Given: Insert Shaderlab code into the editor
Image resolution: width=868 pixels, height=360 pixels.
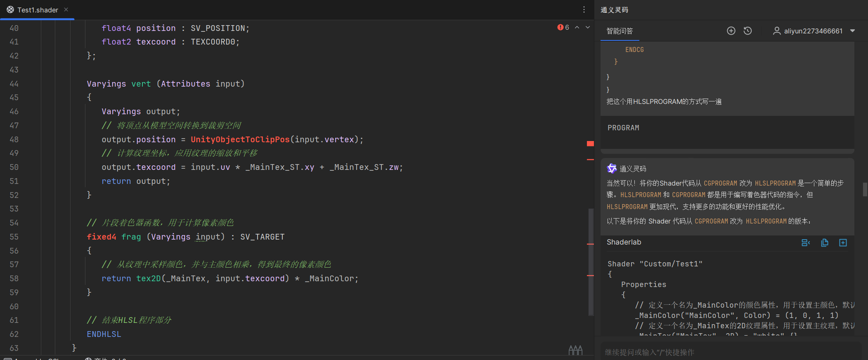Looking at the screenshot, I should [x=805, y=242].
